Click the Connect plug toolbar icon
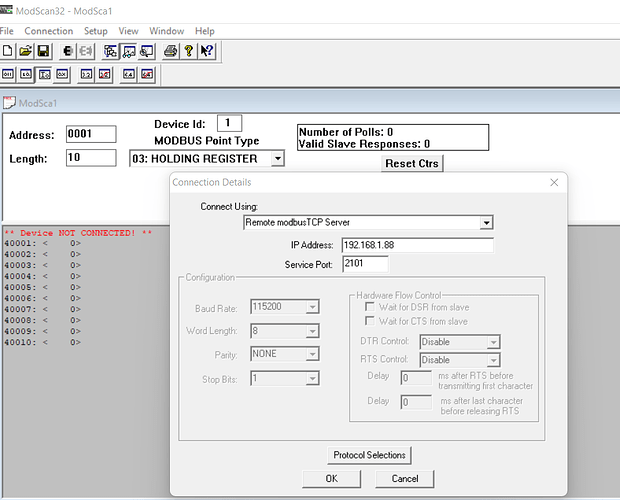The width and height of the screenshot is (620, 500). [68, 51]
